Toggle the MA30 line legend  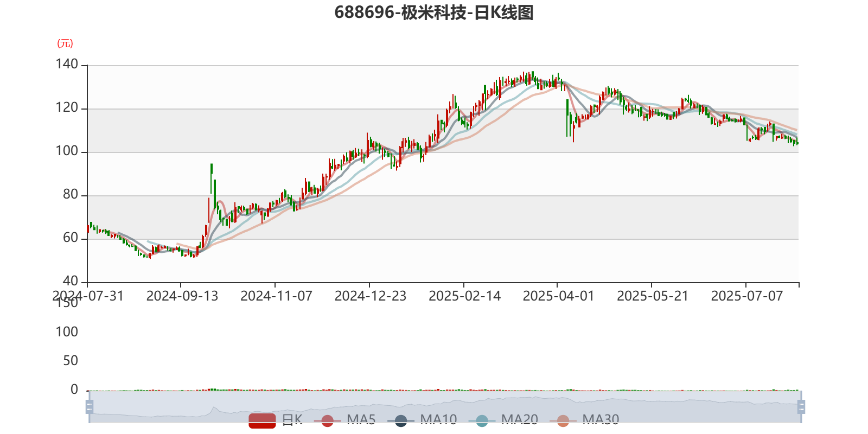coord(584,420)
